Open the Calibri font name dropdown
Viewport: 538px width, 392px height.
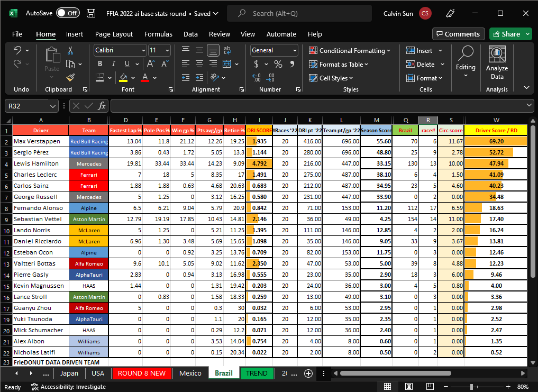click(x=144, y=50)
